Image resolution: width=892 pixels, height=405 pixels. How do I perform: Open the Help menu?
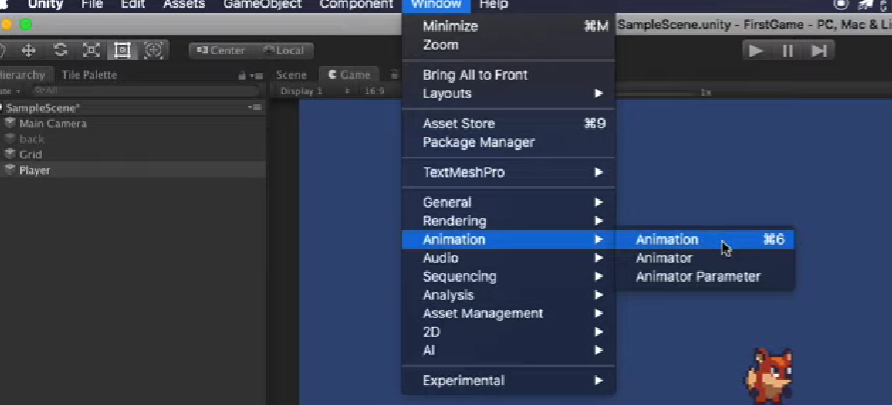click(493, 5)
